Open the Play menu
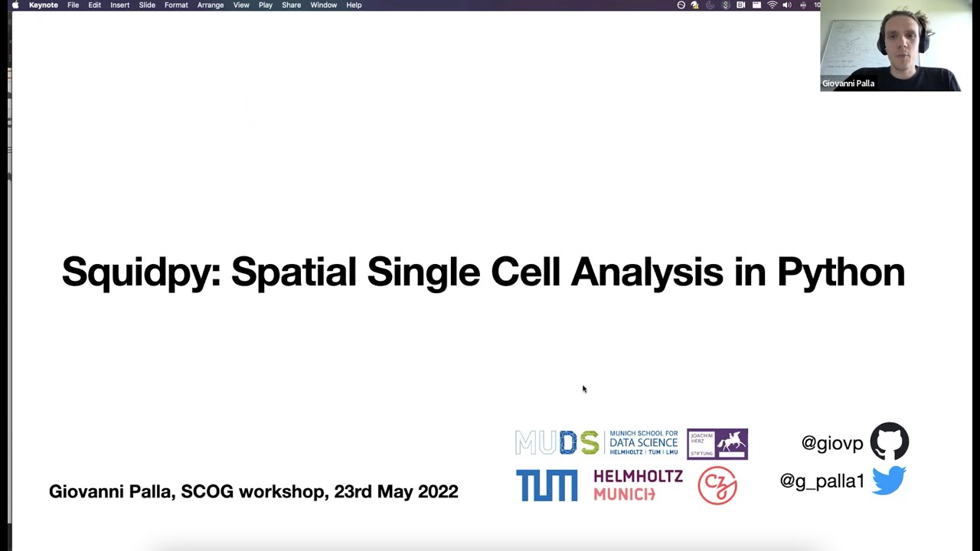980x551 pixels. pyautogui.click(x=266, y=5)
